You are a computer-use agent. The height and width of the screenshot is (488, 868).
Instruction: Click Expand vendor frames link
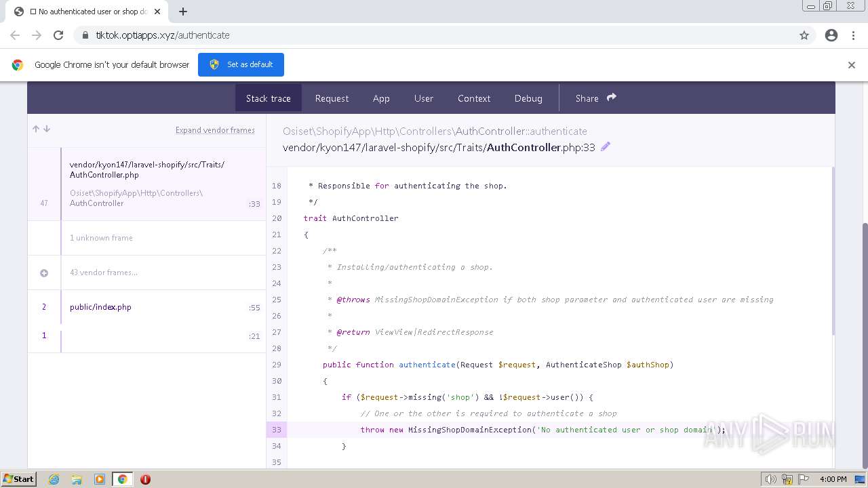pos(215,130)
